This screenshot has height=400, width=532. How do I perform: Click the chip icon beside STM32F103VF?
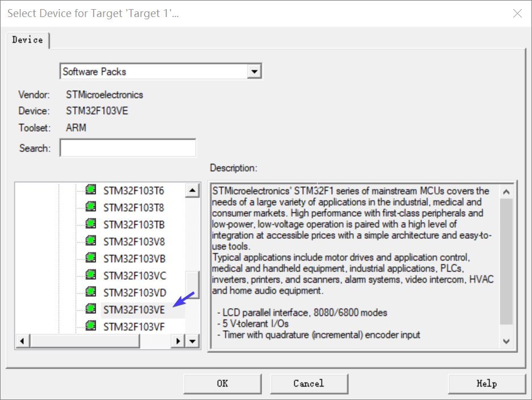[x=91, y=326]
